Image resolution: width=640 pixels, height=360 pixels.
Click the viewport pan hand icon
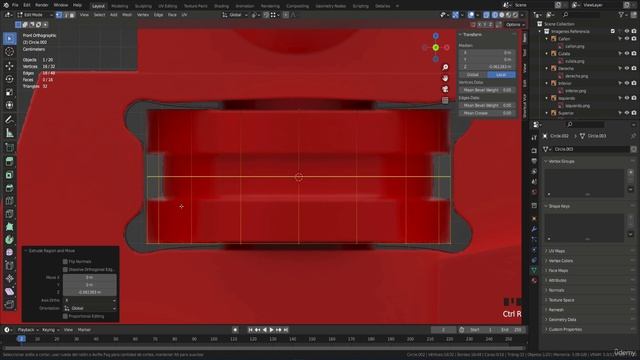pyautogui.click(x=445, y=78)
